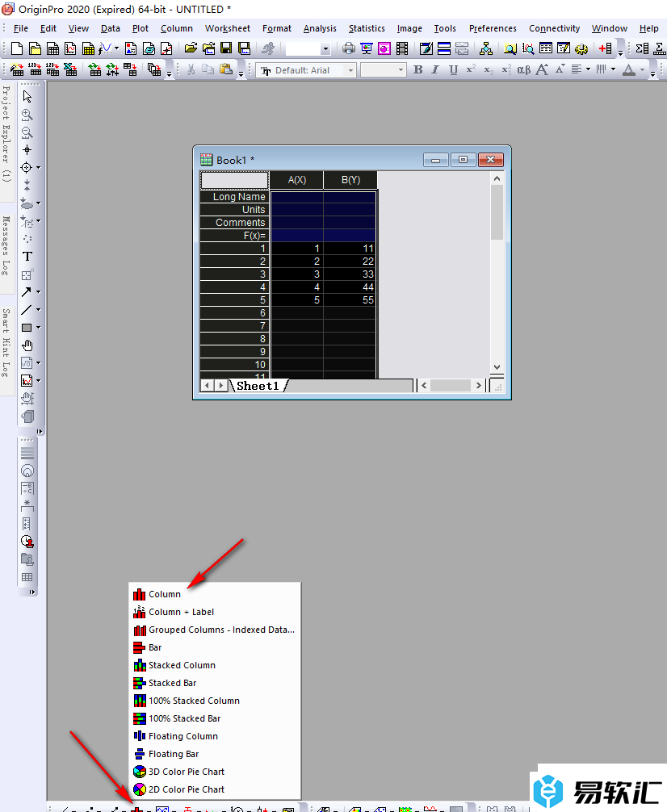The image size is (667, 812).
Task: Click the Import Excel icon
Action: tap(70, 69)
